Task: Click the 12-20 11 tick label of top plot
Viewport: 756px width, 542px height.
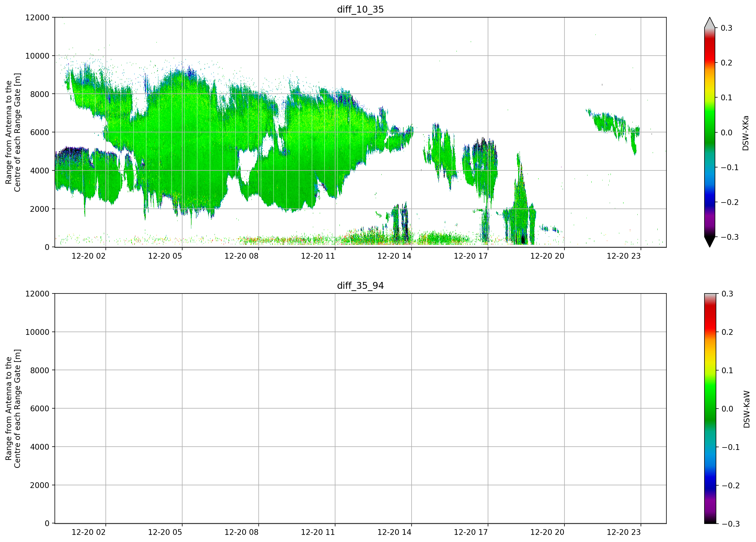Action: [318, 256]
